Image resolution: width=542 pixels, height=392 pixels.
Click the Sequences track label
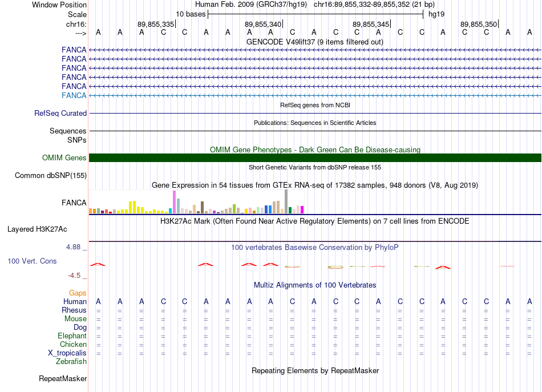(68, 131)
